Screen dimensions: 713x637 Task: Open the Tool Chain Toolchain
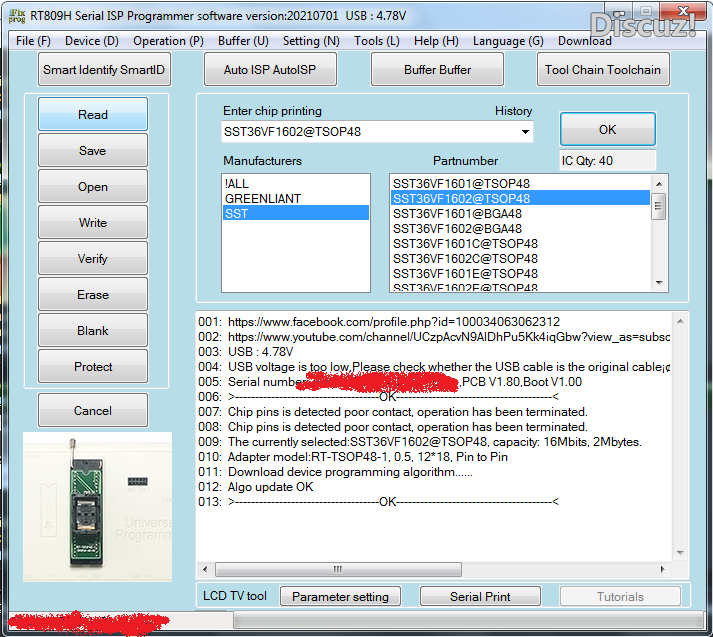pos(602,70)
